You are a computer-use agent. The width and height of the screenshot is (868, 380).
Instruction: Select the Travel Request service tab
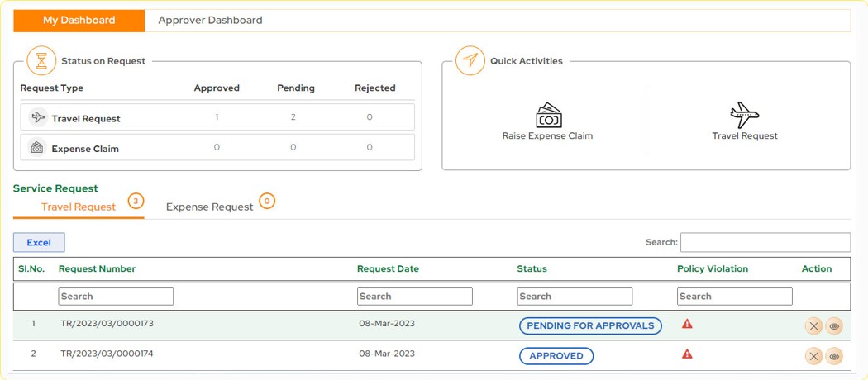(x=79, y=207)
